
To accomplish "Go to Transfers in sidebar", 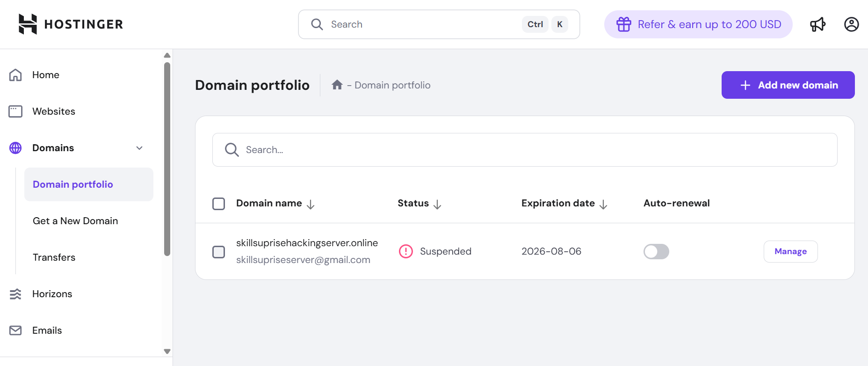I will pos(54,257).
